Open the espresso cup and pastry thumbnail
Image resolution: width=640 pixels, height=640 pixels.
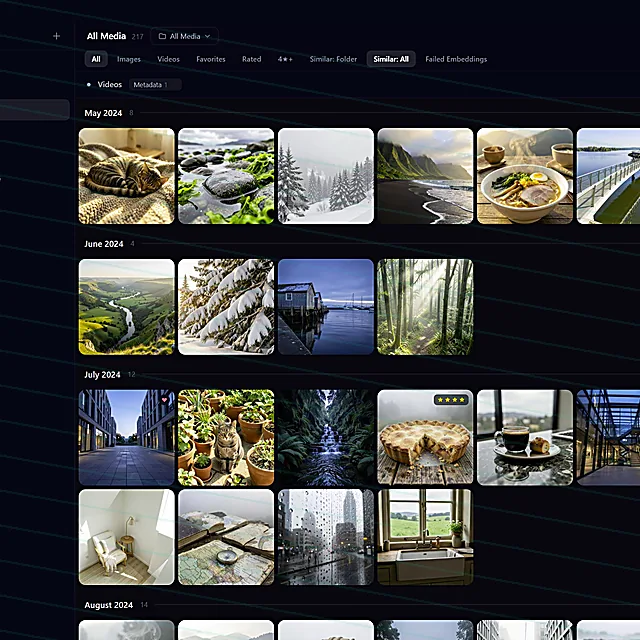tap(525, 438)
